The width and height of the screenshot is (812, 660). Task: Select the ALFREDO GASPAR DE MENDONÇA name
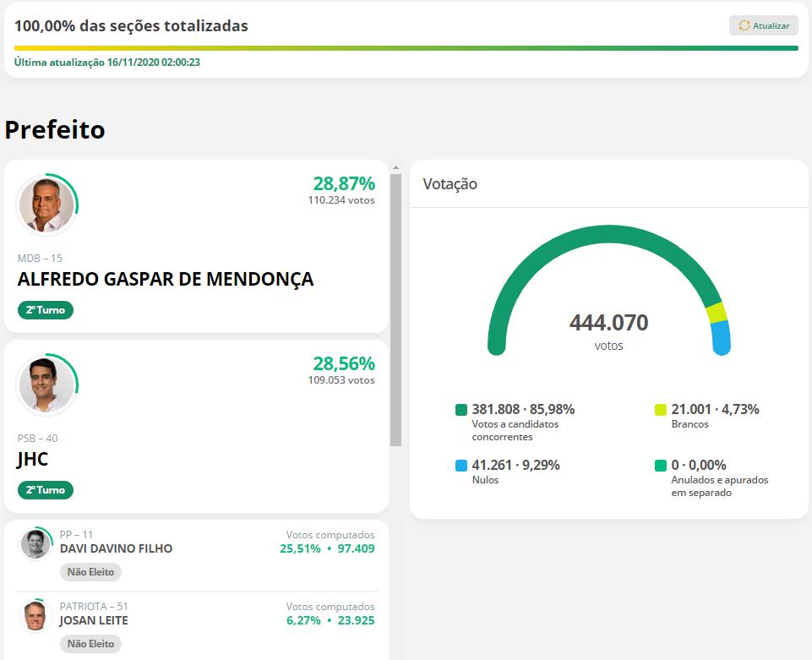(166, 280)
